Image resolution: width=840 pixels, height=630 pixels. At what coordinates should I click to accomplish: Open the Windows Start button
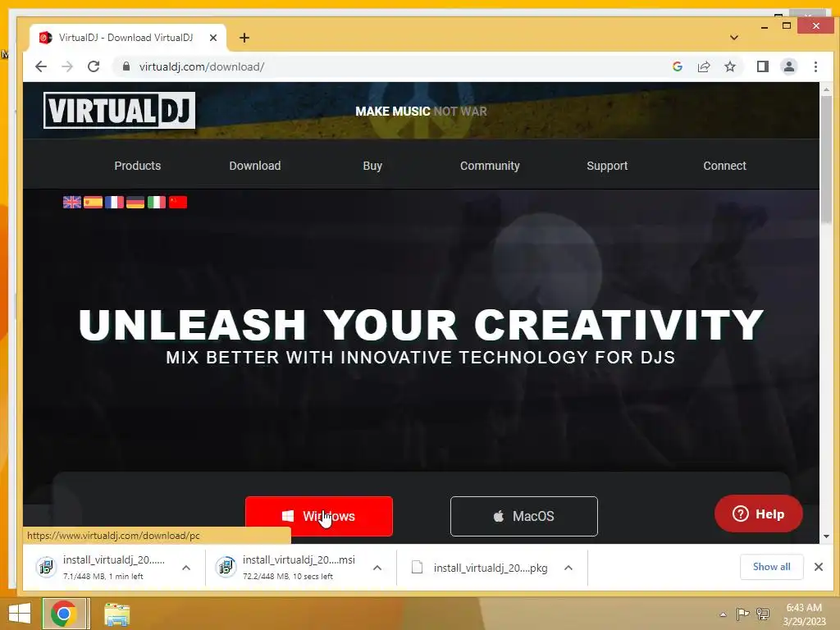click(20, 614)
